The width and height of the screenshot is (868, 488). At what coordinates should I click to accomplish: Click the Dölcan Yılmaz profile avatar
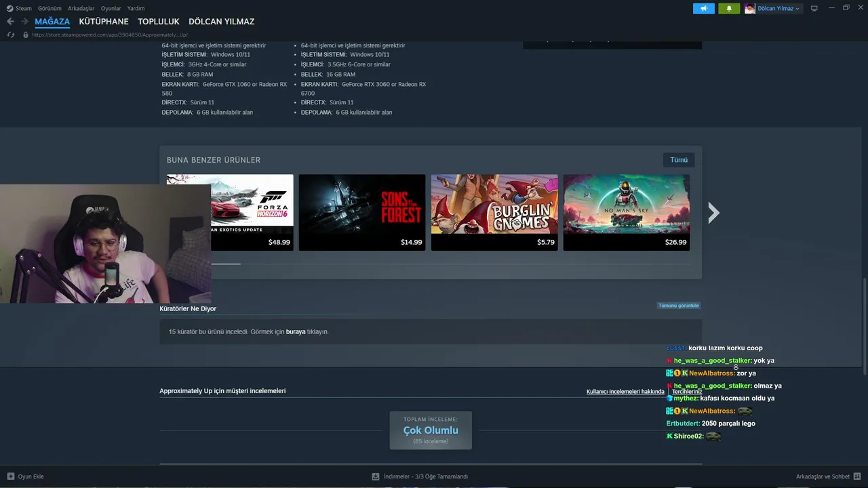(750, 8)
